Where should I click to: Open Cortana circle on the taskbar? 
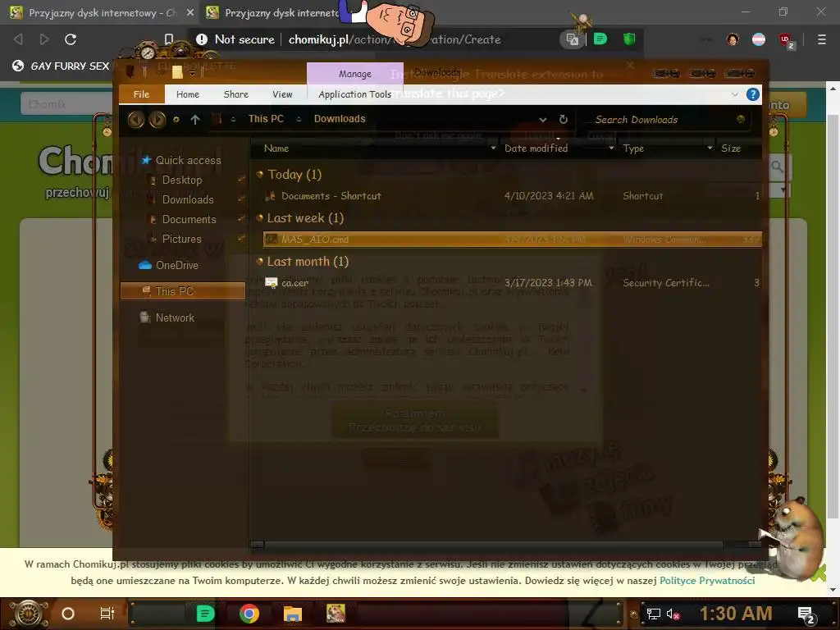coord(68,614)
